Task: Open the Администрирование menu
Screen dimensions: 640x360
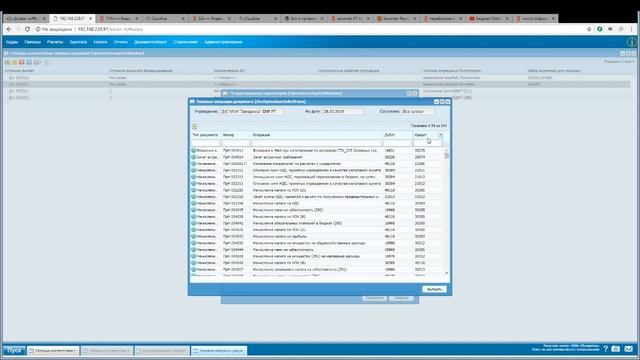Action: [x=223, y=42]
